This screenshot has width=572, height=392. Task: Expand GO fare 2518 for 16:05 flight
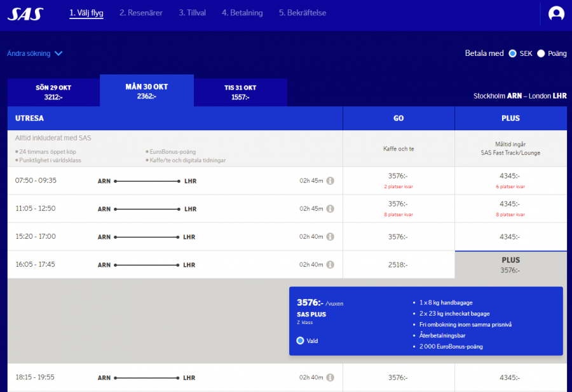pos(398,265)
